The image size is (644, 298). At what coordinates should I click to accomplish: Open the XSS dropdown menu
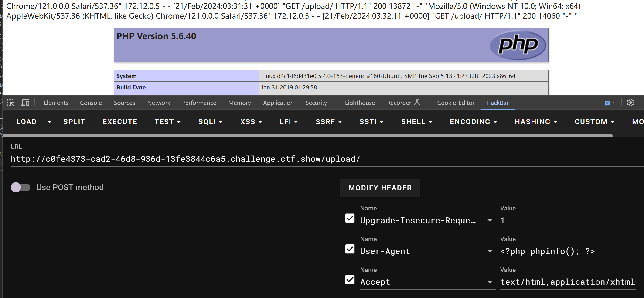251,122
